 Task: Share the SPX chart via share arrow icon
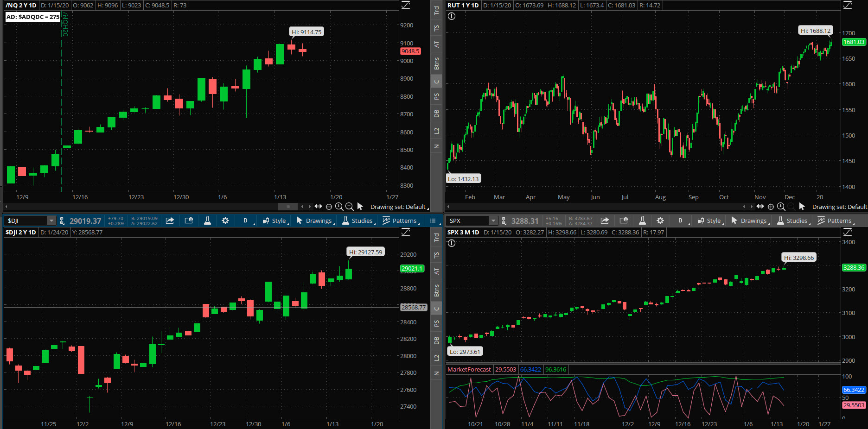tap(605, 221)
